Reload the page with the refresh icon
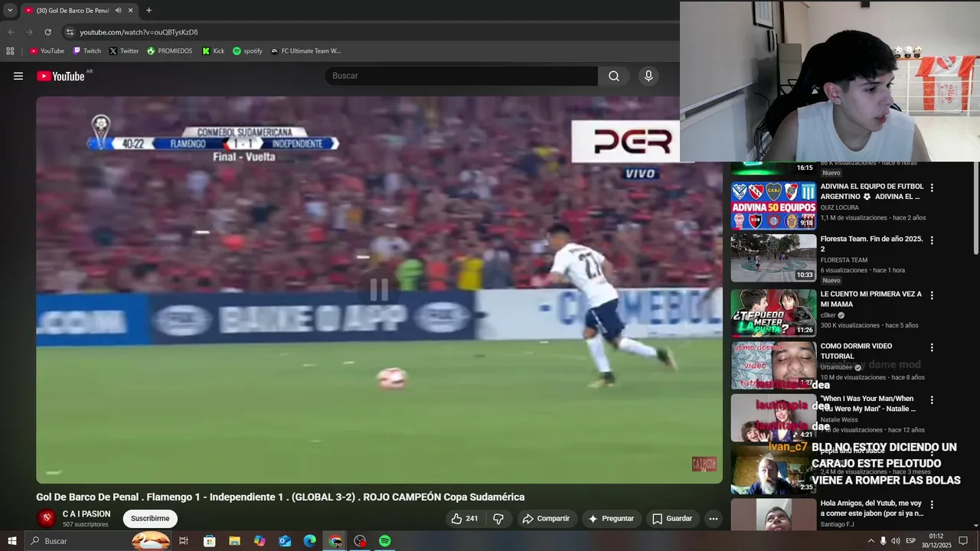 (47, 32)
